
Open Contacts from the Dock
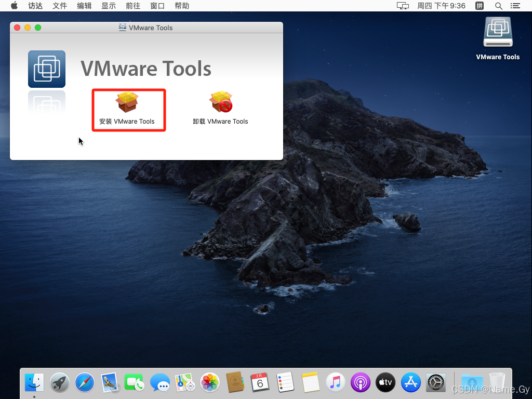tap(235, 382)
